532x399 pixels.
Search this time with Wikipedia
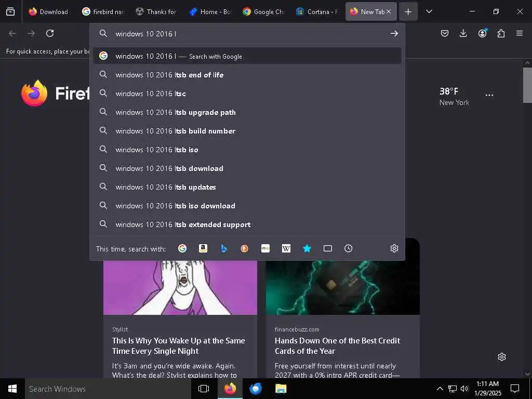click(286, 248)
